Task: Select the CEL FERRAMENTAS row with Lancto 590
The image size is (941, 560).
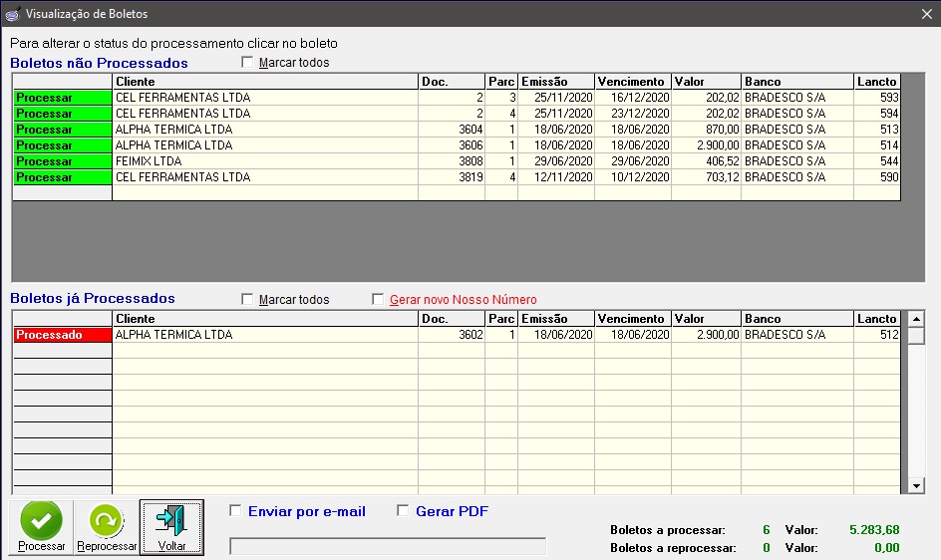Action: tap(264, 177)
